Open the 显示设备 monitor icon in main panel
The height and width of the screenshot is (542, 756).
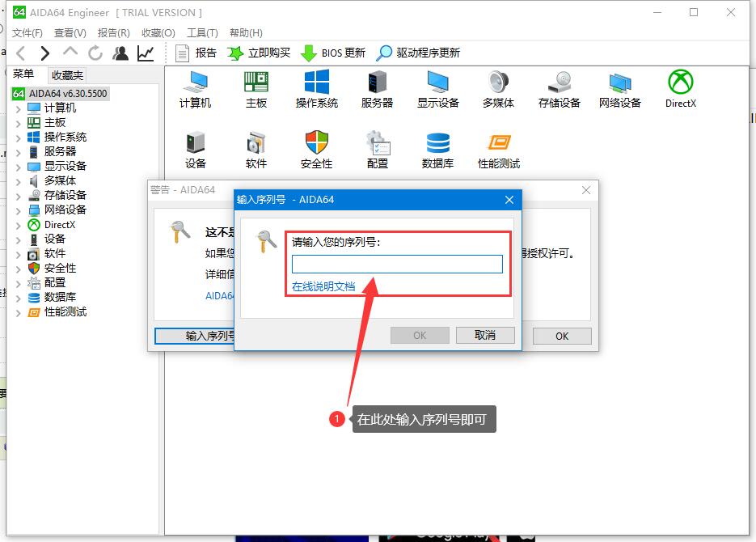pyautogui.click(x=437, y=89)
